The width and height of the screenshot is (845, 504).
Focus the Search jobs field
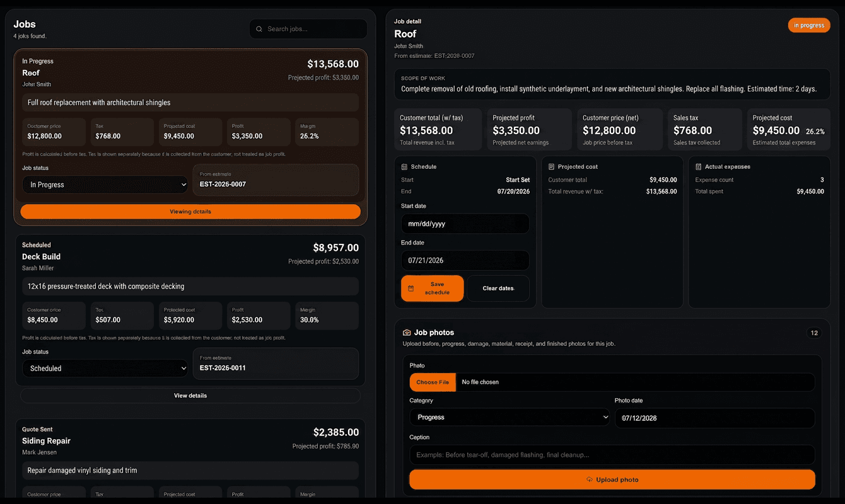tap(308, 29)
